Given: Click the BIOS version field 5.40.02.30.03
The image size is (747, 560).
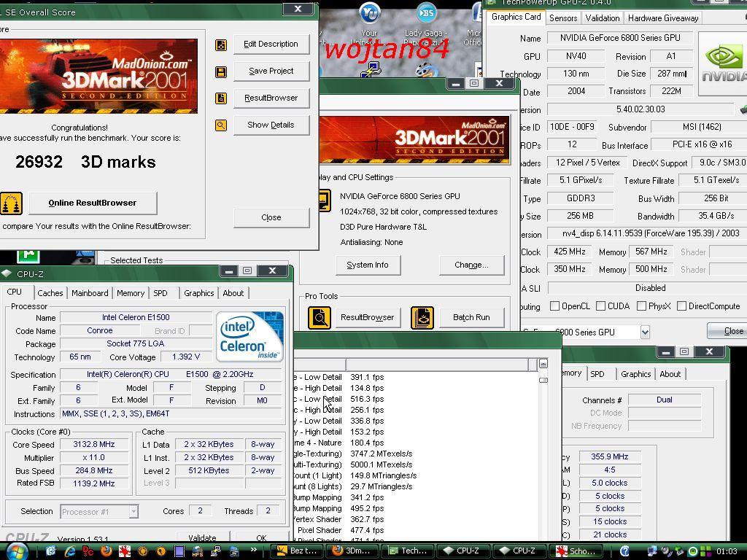Looking at the screenshot, I should [640, 109].
